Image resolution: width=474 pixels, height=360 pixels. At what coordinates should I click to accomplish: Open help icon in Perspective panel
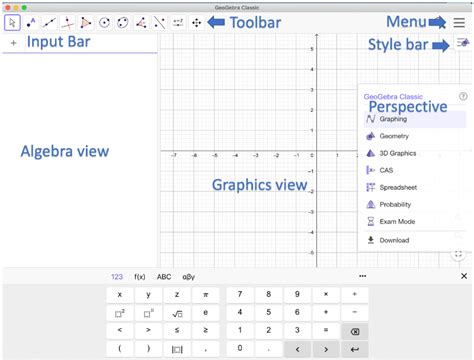[x=463, y=96]
